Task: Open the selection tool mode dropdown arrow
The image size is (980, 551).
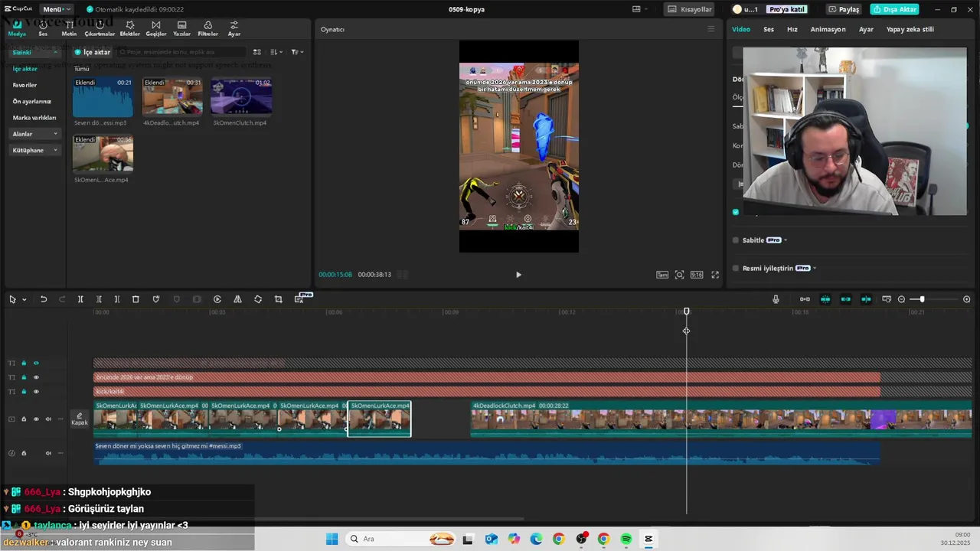Action: coord(24,300)
